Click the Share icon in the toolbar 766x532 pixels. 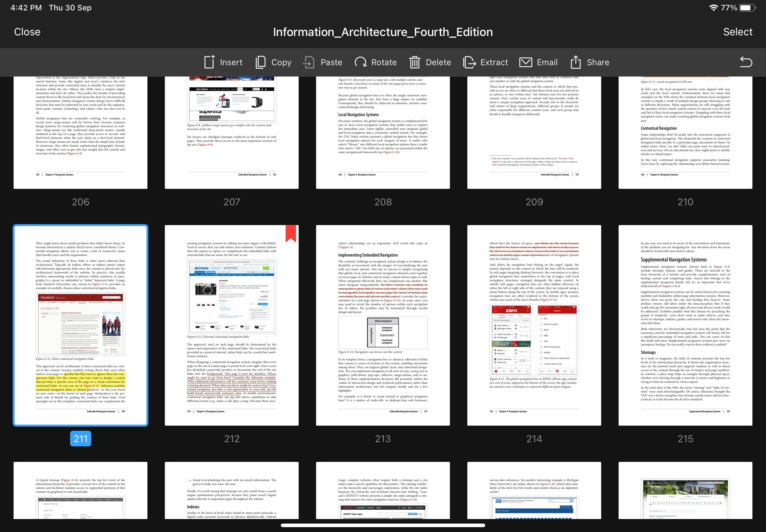(576, 62)
